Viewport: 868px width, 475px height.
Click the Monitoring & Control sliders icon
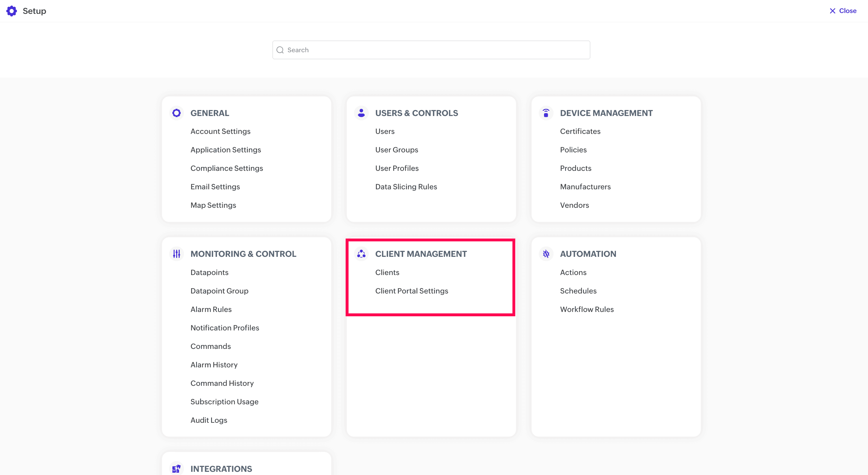click(x=176, y=253)
